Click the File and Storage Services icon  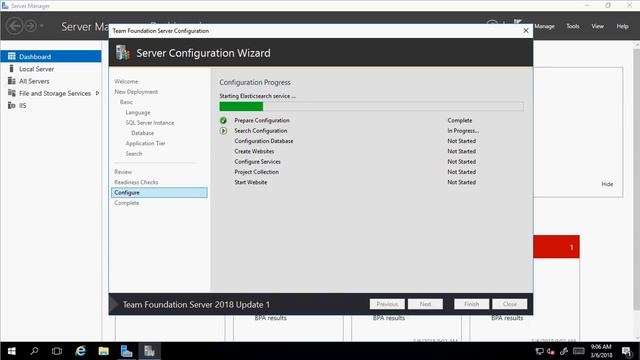[11, 93]
